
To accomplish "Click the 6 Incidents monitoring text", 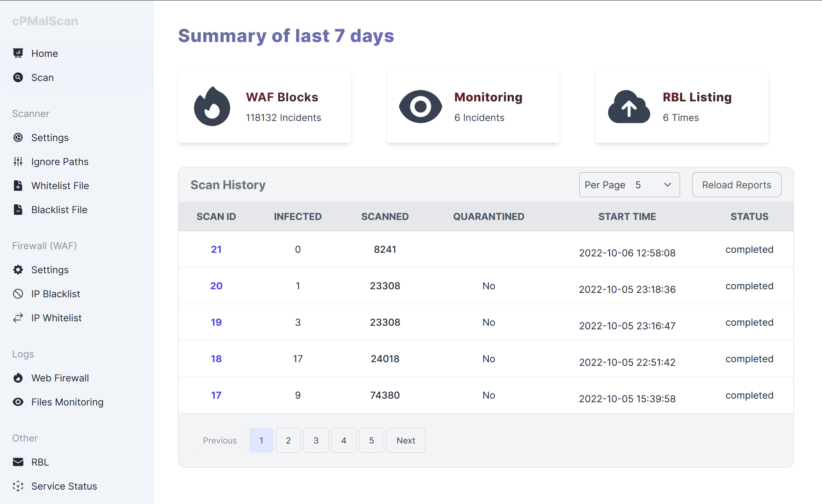I will pyautogui.click(x=480, y=117).
